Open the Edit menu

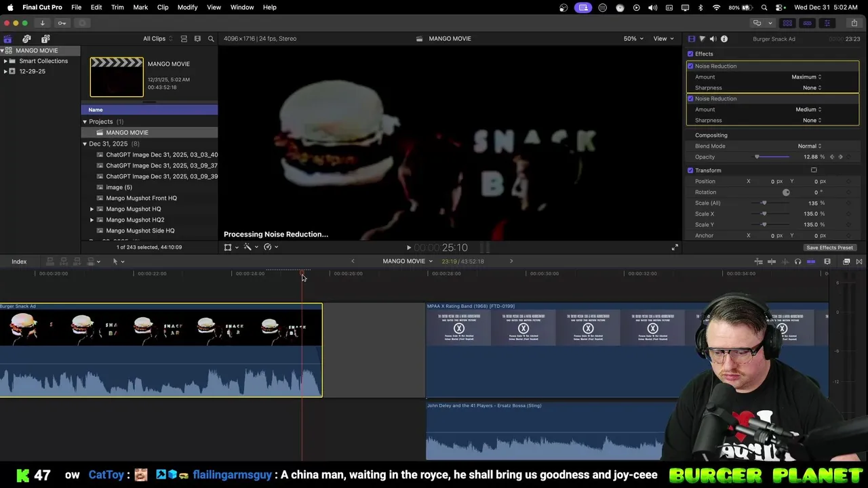click(96, 7)
